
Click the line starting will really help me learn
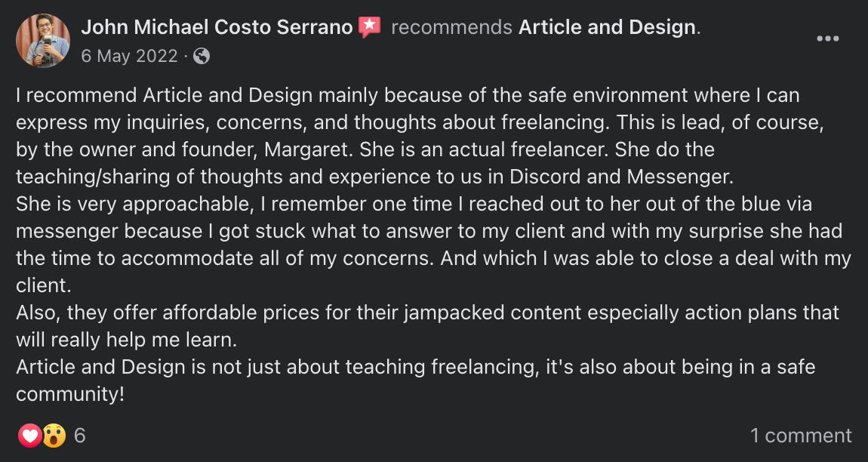coord(127,340)
